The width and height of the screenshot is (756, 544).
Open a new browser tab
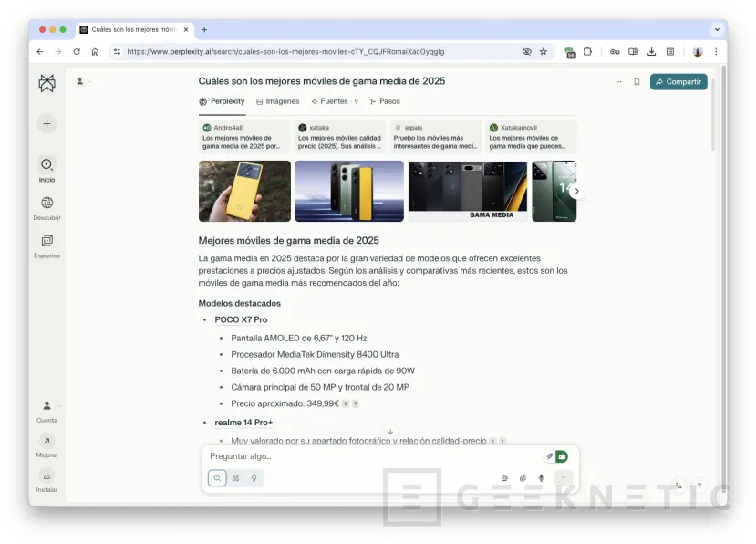tap(204, 29)
